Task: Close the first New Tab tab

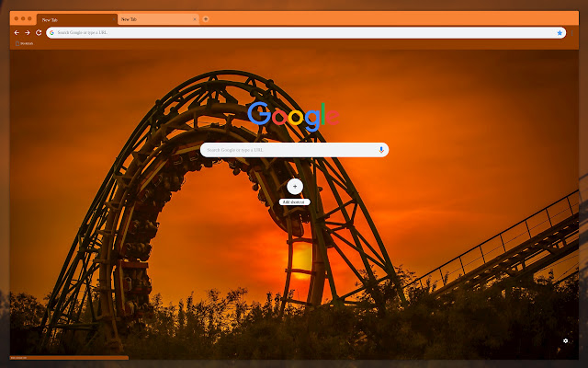Action: pos(114,19)
